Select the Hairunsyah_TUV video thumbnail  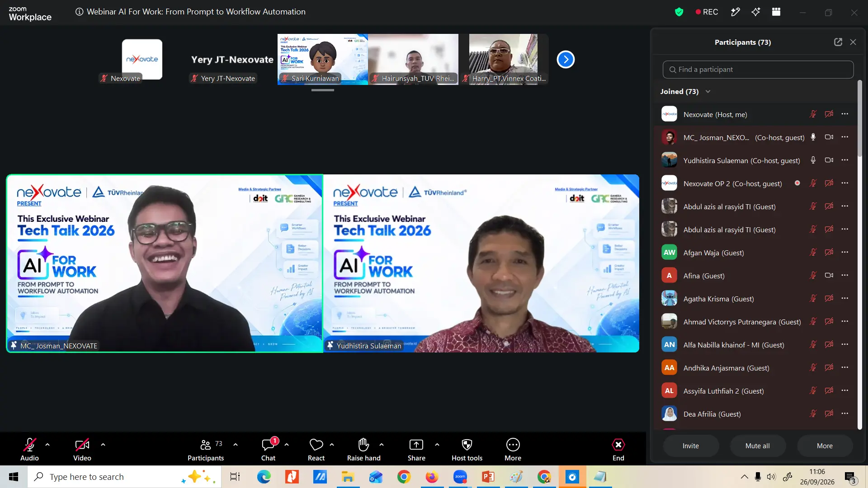(x=413, y=59)
